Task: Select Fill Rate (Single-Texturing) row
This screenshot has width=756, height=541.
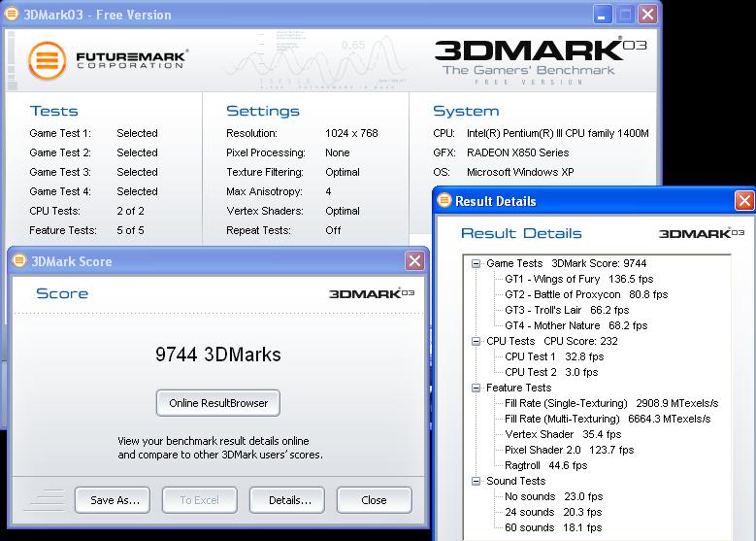Action: pyautogui.click(x=611, y=403)
